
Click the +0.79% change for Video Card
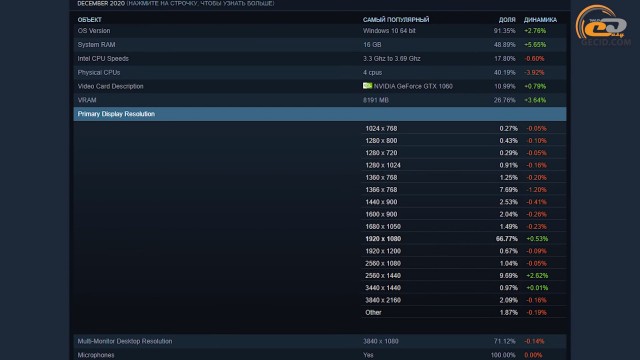(x=535, y=87)
